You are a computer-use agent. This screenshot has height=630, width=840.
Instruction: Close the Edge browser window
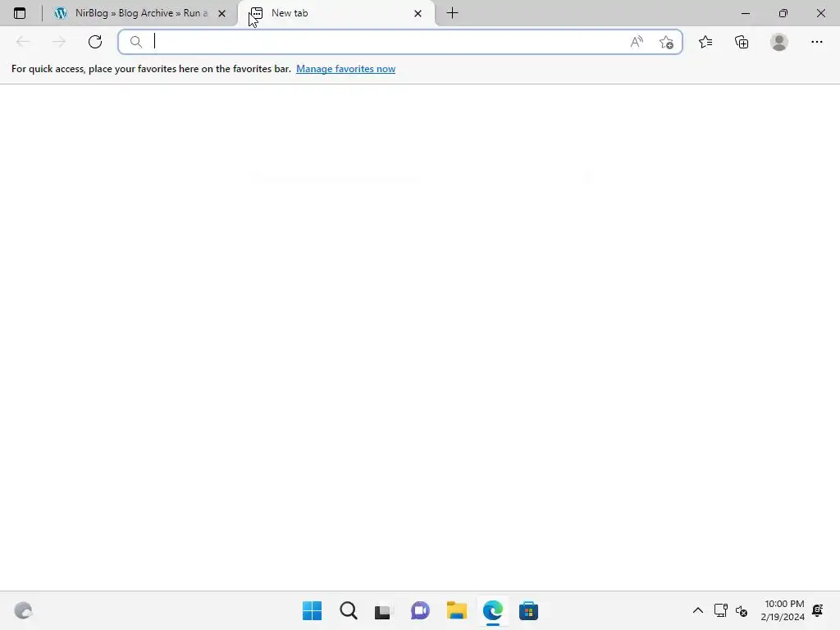click(820, 13)
